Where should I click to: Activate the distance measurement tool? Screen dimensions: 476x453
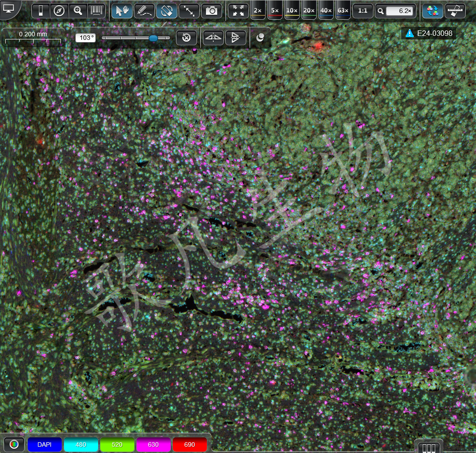[189, 11]
